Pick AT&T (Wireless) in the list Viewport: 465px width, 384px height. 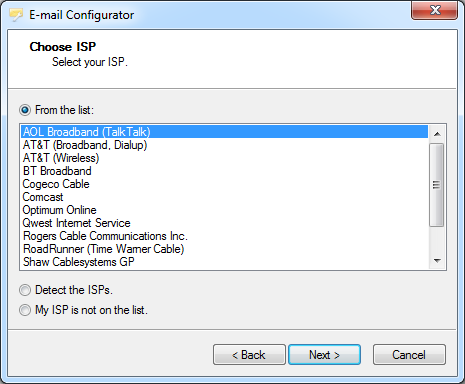(x=224, y=158)
